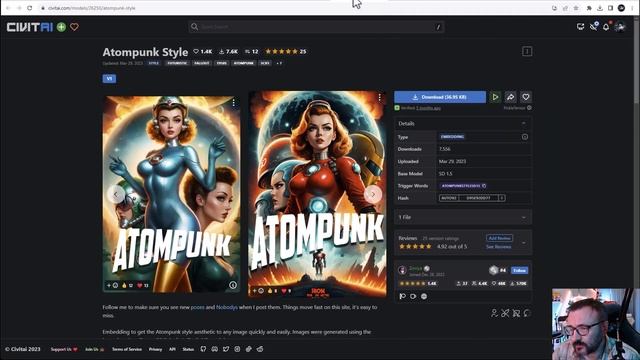This screenshot has height=360, width=640.
Task: Open notifications bell in header
Action: click(x=606, y=27)
